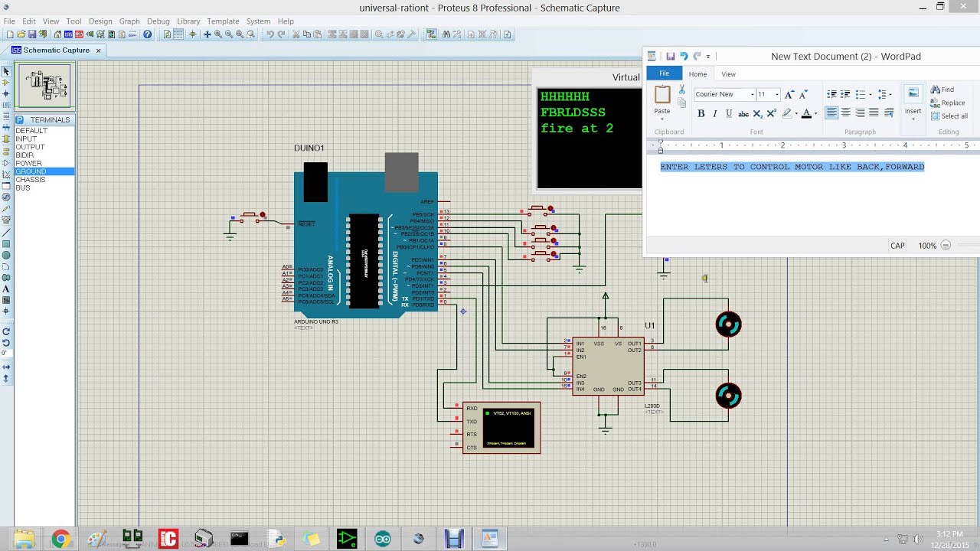Click the horizontal mirror flip icon
Viewport: 980px width, 551px height.
(6, 367)
